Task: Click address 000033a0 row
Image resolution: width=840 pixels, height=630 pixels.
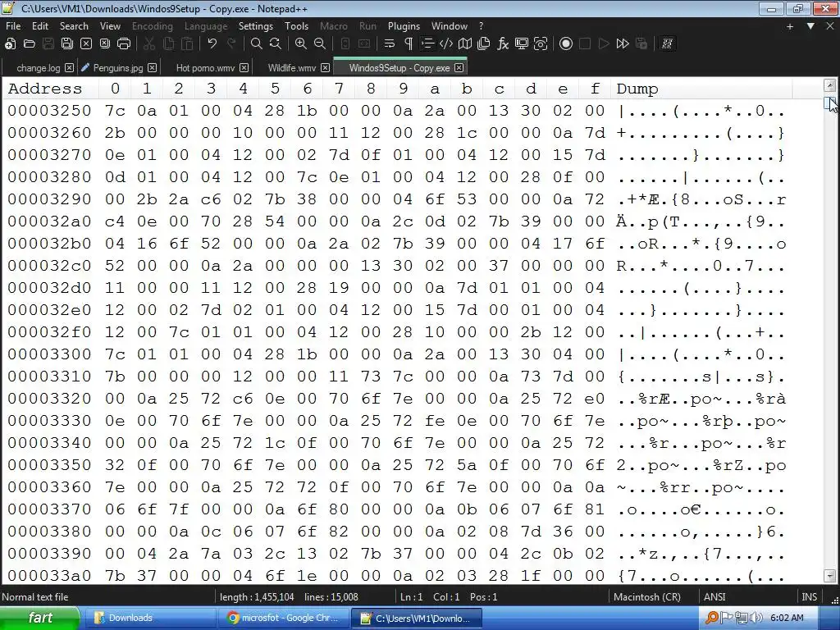Action: tap(49, 576)
